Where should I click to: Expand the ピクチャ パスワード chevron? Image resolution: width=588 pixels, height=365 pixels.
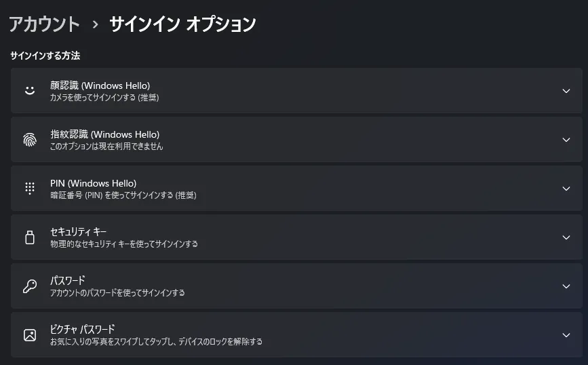[x=566, y=335]
